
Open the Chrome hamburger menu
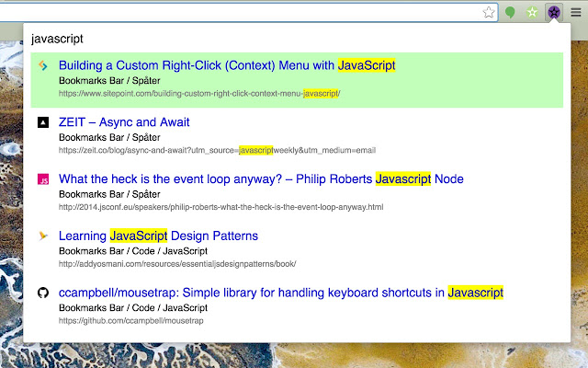click(576, 12)
